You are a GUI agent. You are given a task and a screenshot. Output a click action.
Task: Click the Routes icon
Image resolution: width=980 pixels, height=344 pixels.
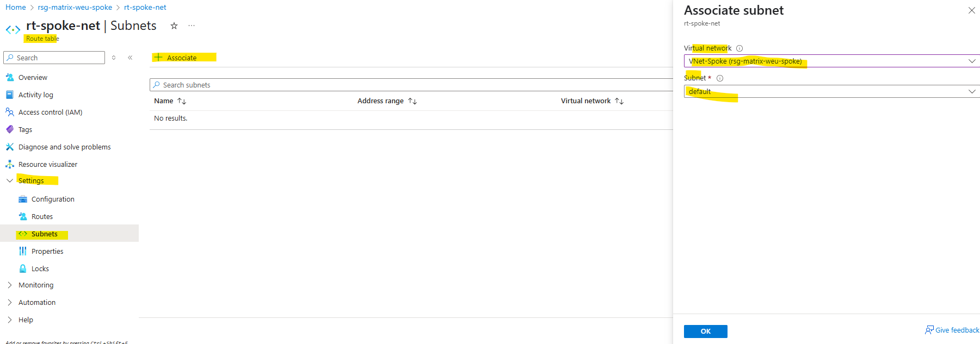pyautogui.click(x=23, y=216)
